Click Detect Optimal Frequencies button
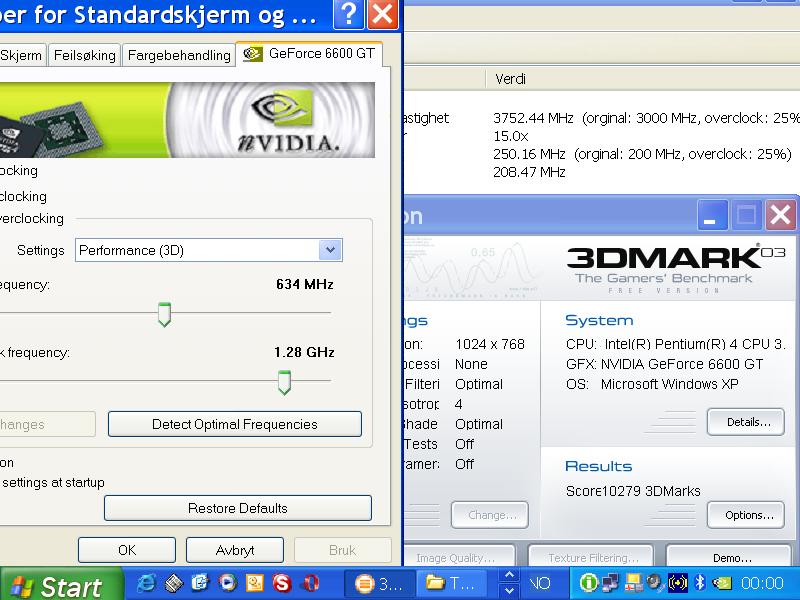This screenshot has width=800, height=600. (x=235, y=424)
